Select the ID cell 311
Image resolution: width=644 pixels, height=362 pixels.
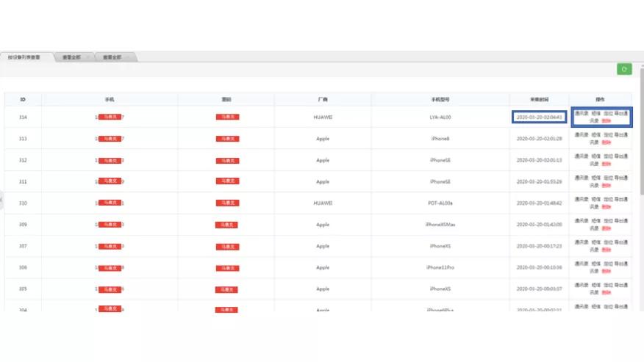[x=23, y=181]
